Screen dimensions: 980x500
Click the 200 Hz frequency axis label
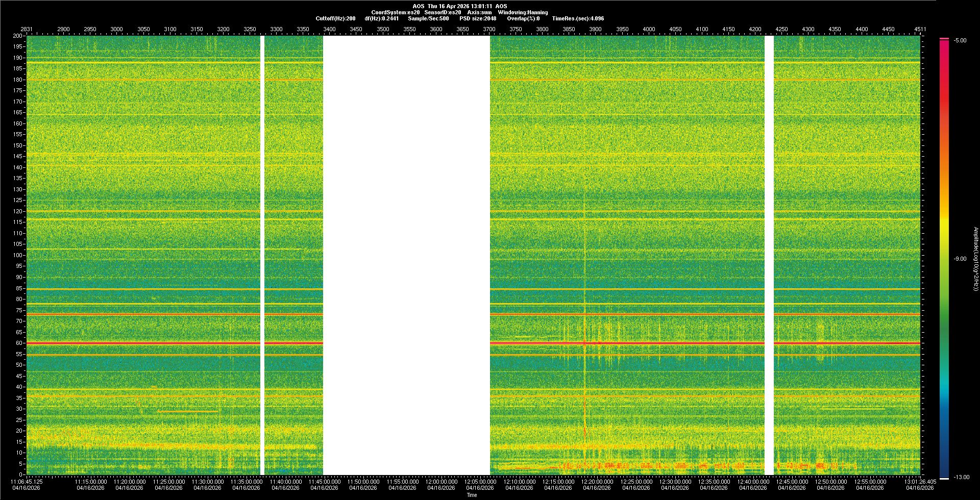(x=17, y=36)
